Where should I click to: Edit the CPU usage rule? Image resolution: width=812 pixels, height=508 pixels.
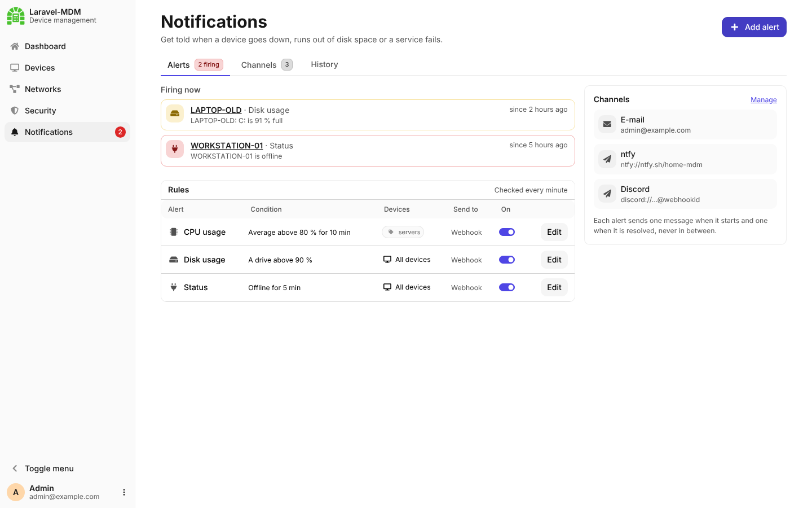[554, 232]
